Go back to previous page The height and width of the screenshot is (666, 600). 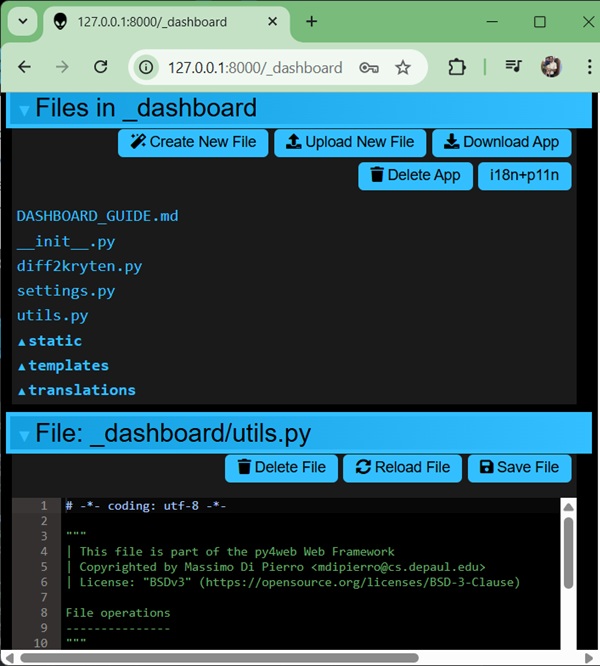[x=25, y=67]
